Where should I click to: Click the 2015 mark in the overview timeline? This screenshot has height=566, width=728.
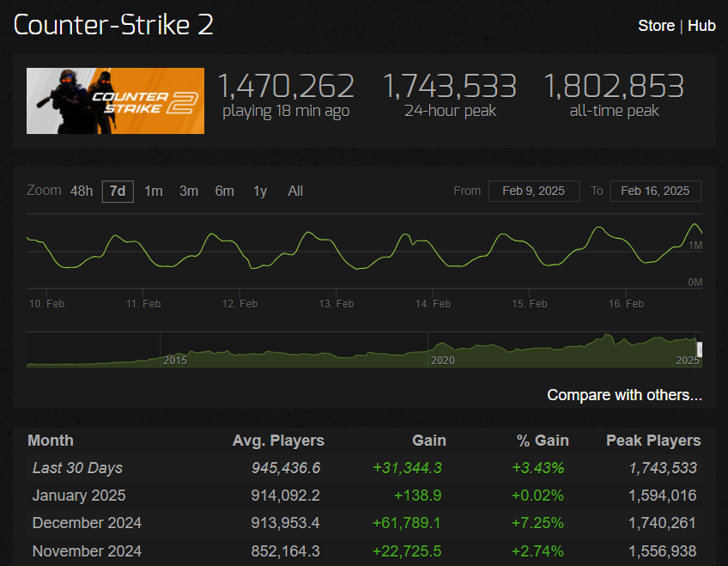(x=175, y=361)
